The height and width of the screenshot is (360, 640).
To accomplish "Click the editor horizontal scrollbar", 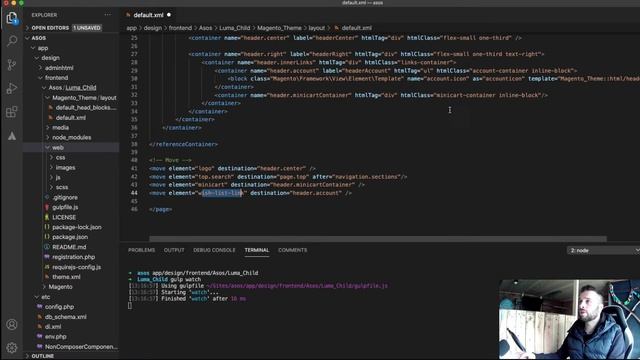I will (378, 239).
